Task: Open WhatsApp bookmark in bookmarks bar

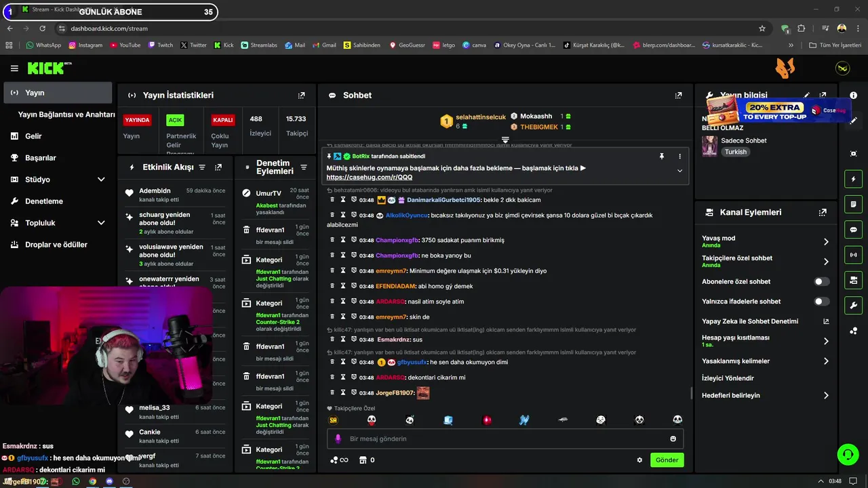Action: tap(43, 45)
